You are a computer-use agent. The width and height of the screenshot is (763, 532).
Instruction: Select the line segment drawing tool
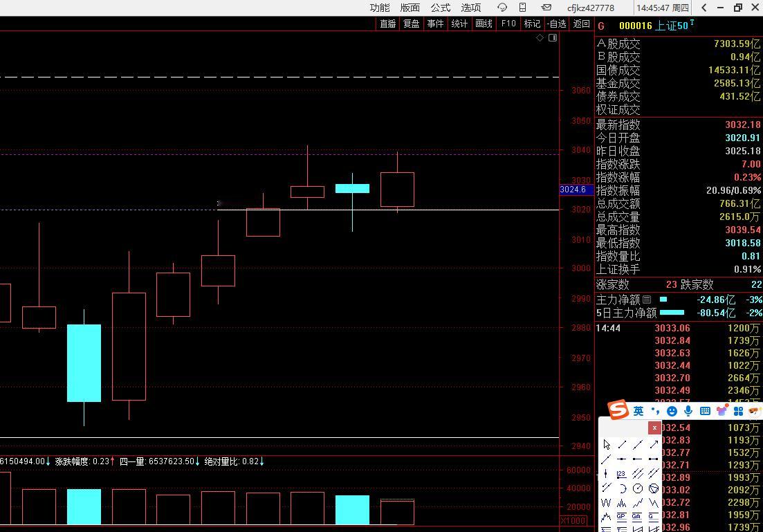click(x=622, y=444)
